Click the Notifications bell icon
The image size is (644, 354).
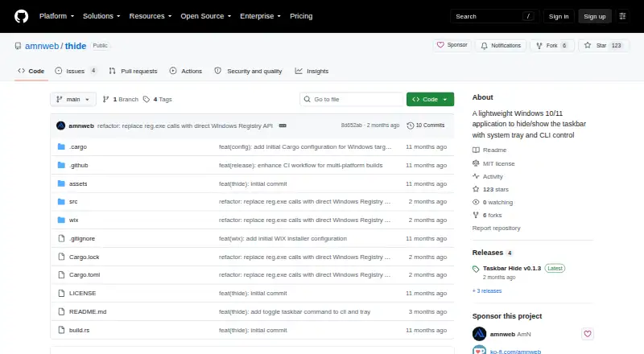click(x=485, y=46)
